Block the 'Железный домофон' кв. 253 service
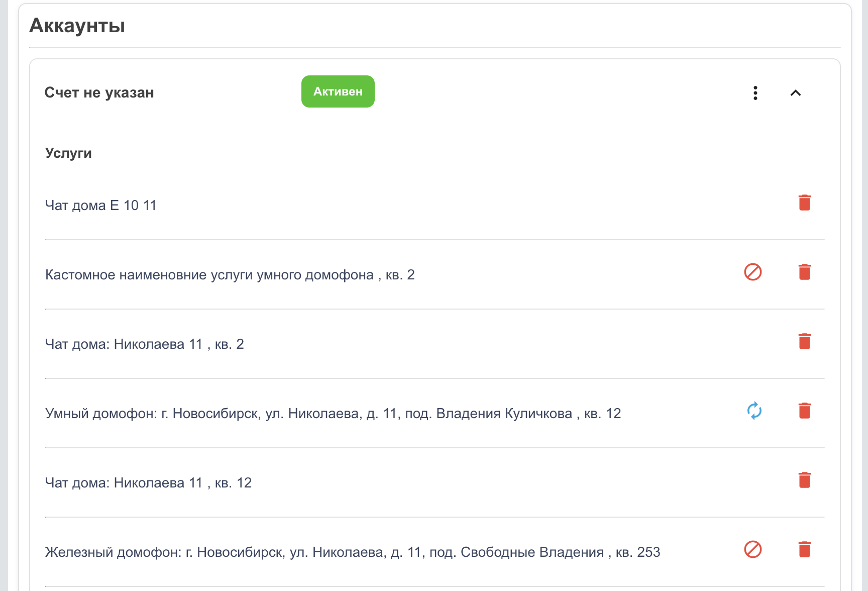 click(752, 549)
